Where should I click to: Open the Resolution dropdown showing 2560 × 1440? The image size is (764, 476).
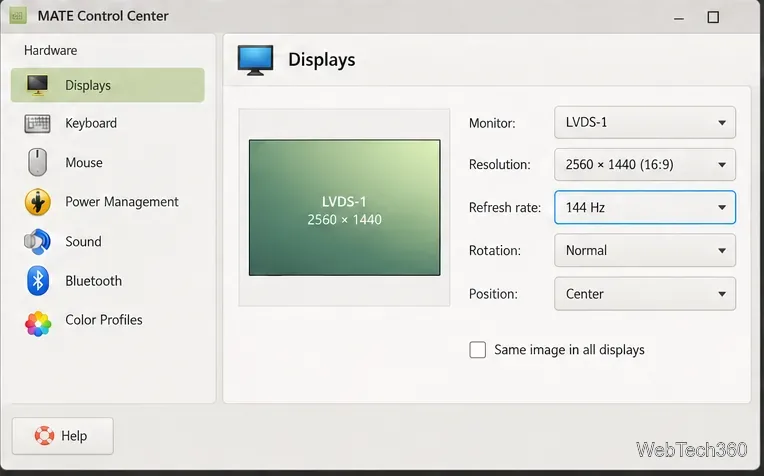(645, 165)
